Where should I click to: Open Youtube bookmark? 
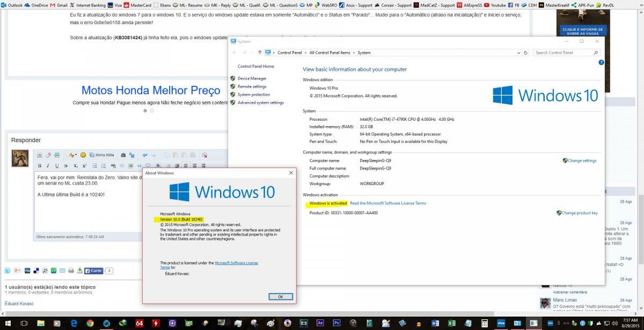pos(495,5)
